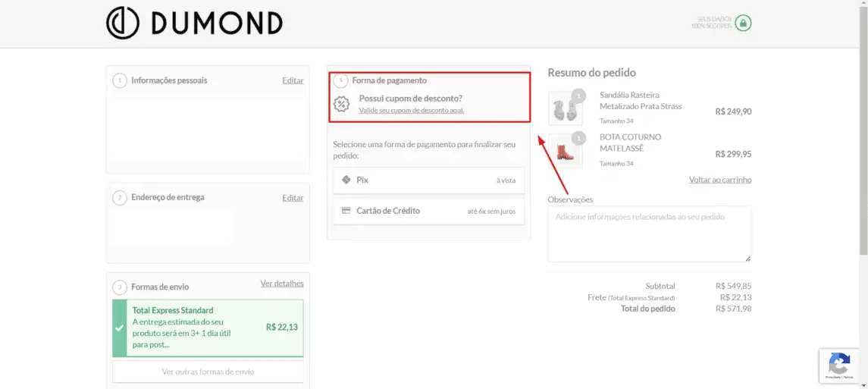The width and height of the screenshot is (868, 389).
Task: Click the Forma de pagamento heading
Action: 389,80
